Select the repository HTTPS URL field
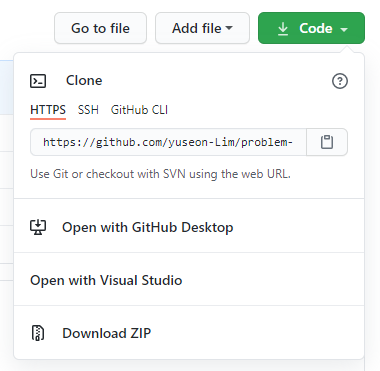The height and width of the screenshot is (371, 380). click(168, 142)
